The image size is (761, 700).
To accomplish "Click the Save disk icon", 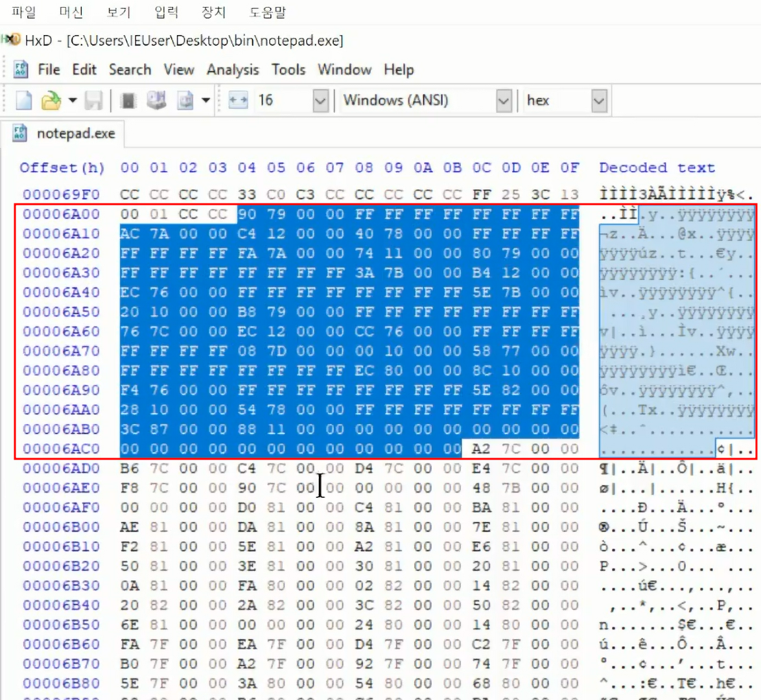I will coord(93,100).
